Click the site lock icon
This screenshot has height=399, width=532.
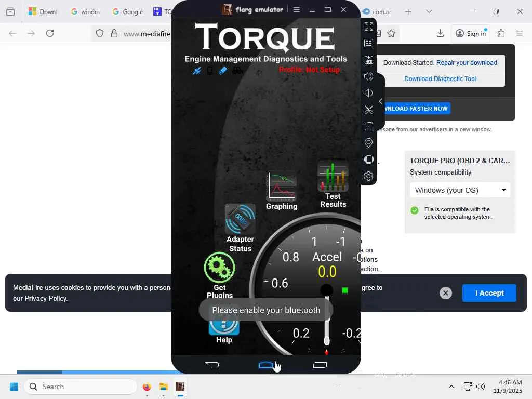tap(114, 33)
